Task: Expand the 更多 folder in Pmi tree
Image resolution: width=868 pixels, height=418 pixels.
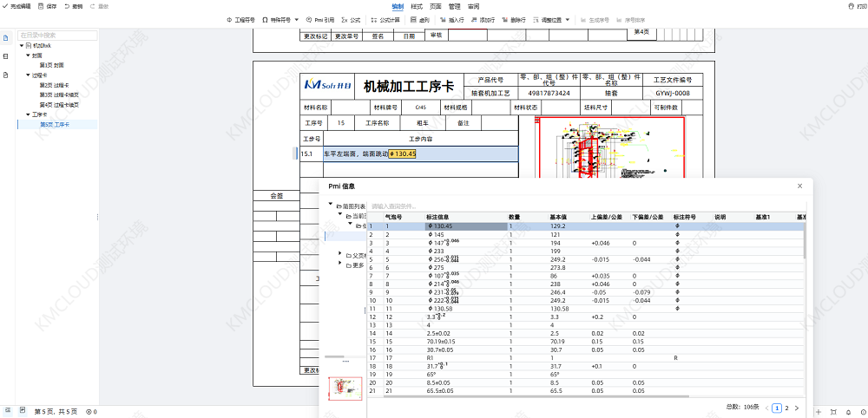Action: (340, 265)
